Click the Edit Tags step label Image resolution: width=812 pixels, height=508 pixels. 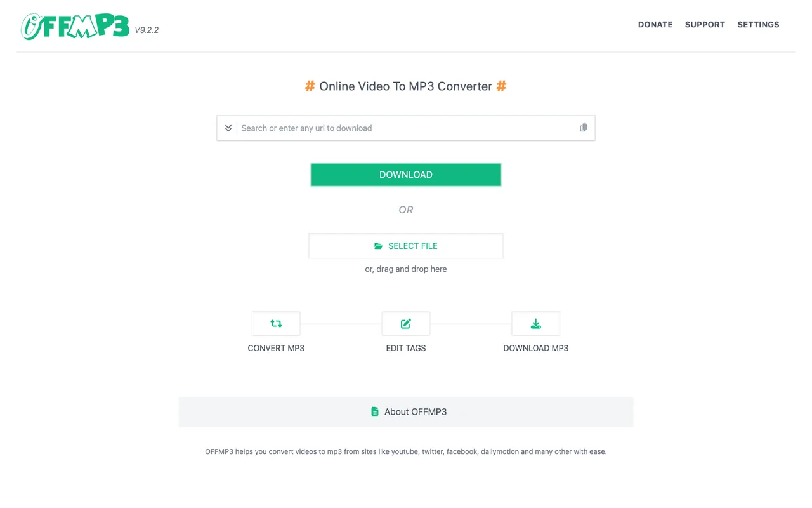tap(406, 348)
